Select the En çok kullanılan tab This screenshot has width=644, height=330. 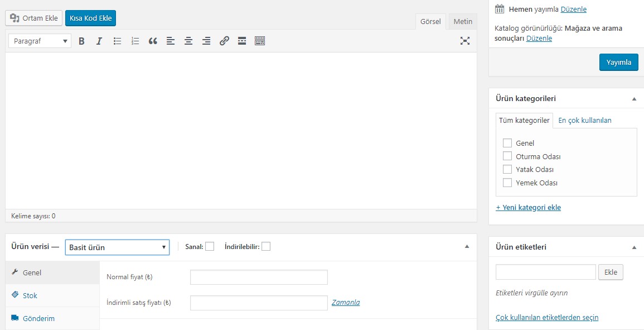point(585,121)
